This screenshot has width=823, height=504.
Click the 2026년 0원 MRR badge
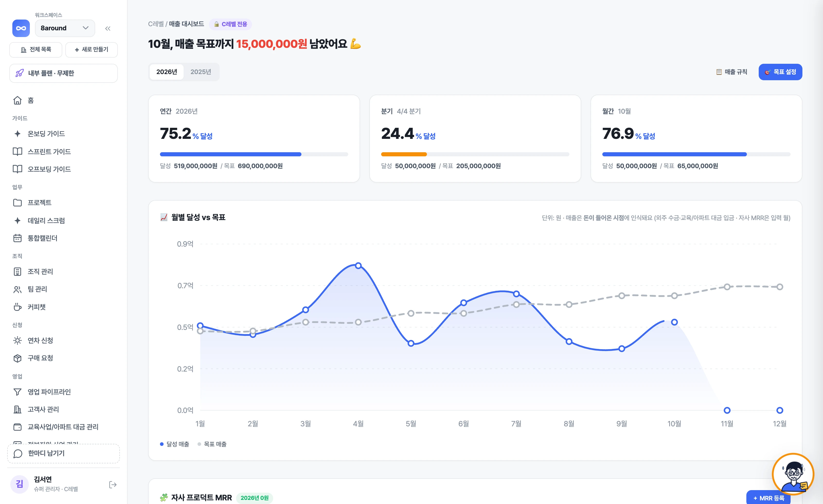255,498
